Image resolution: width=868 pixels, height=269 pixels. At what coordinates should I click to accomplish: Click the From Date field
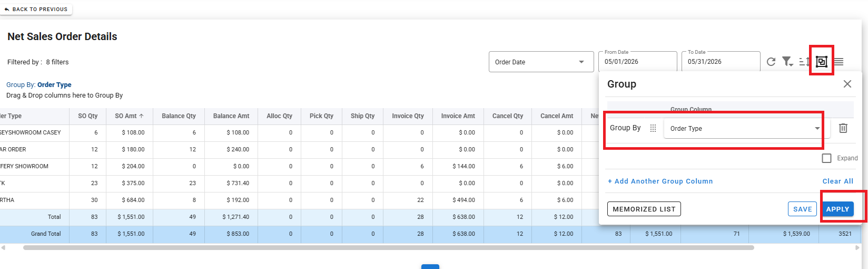tap(638, 61)
